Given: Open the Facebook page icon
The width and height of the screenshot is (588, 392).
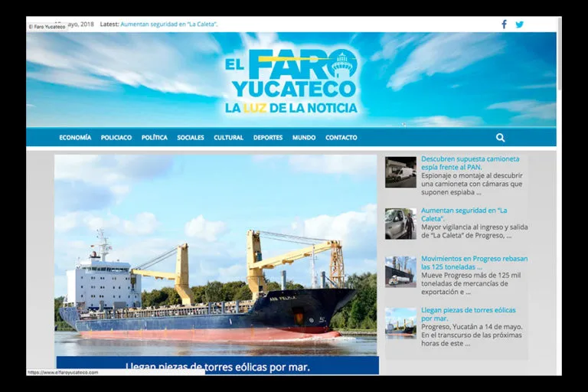Looking at the screenshot, I should 504,24.
